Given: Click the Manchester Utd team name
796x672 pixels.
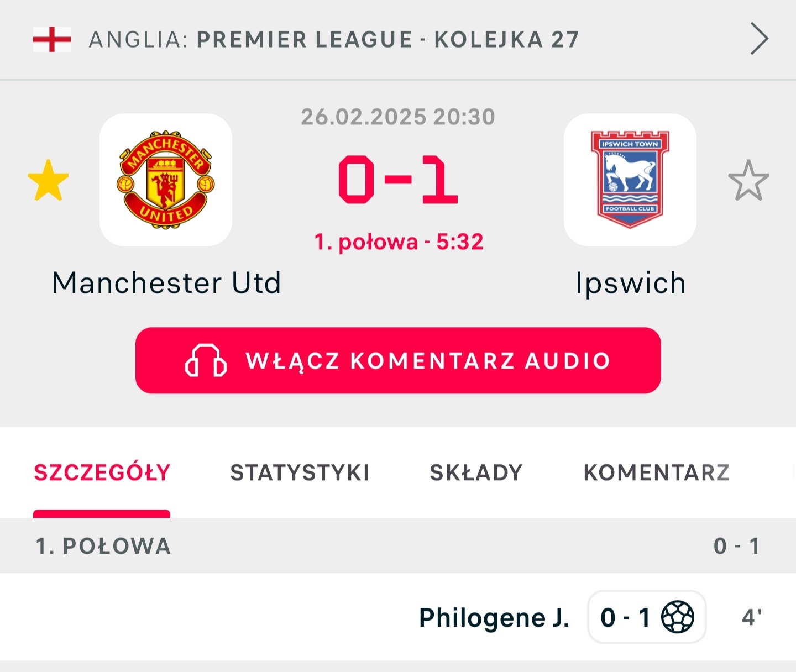Looking at the screenshot, I should [x=166, y=283].
